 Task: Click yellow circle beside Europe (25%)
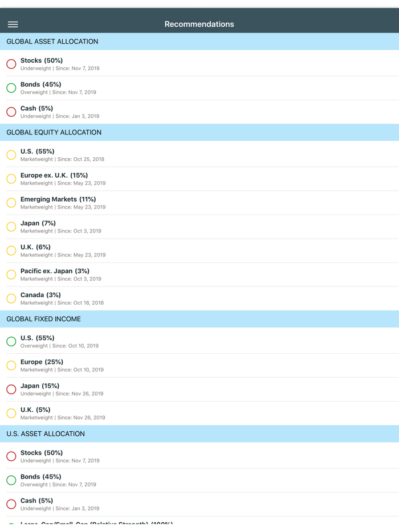pyautogui.click(x=11, y=366)
